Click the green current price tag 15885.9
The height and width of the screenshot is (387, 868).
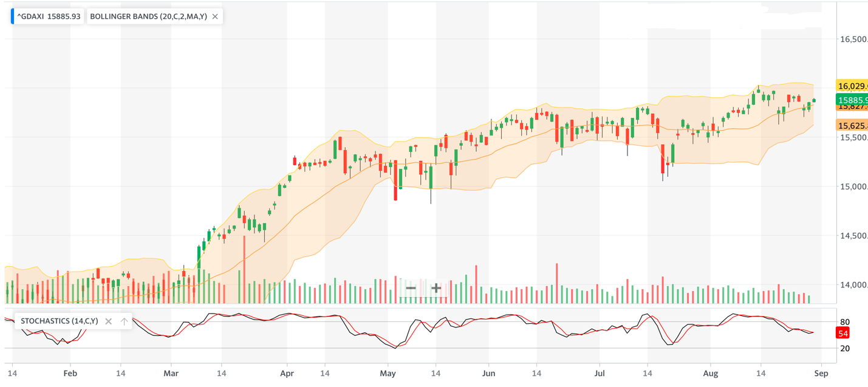pos(852,100)
